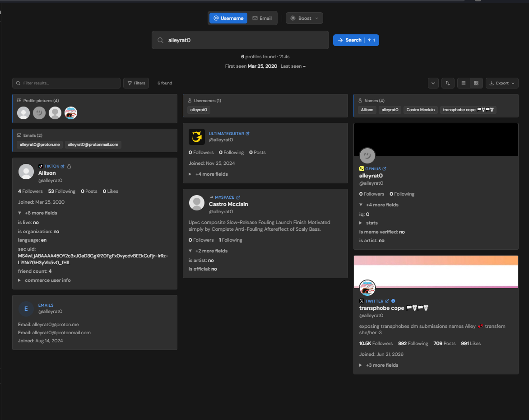Image resolution: width=529 pixels, height=420 pixels.
Task: Collapse TikTok +6 more fields
Action: (x=37, y=213)
